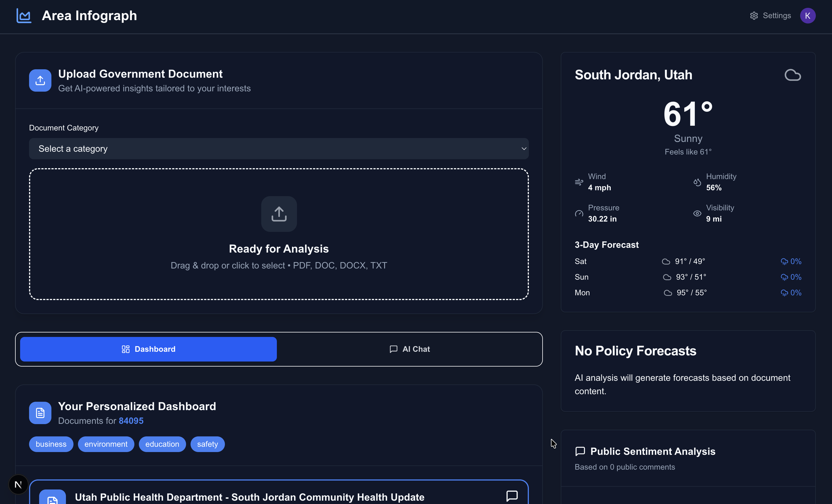Switch to the Dashboard tab
Image resolution: width=832 pixels, height=504 pixels.
coord(148,349)
